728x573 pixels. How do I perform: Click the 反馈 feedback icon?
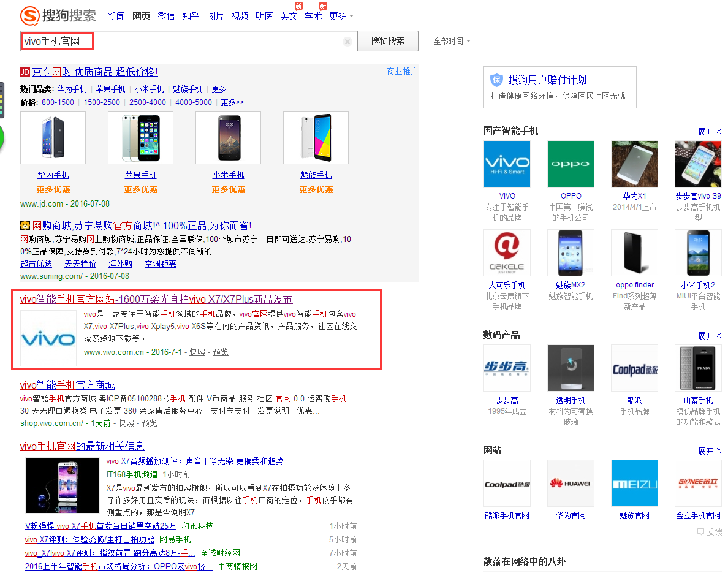[701, 532]
